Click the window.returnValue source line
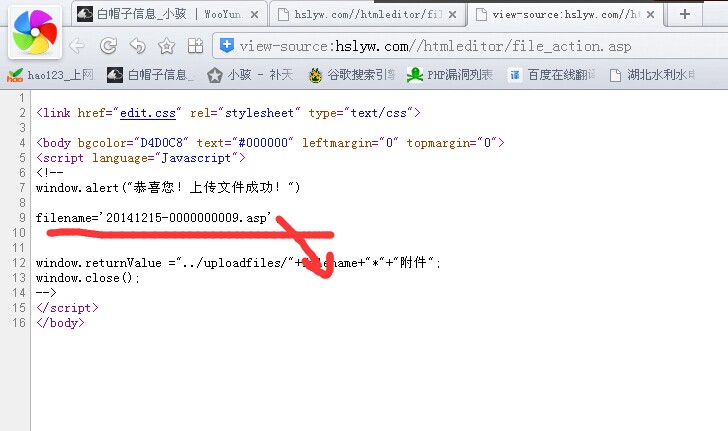 (x=238, y=263)
